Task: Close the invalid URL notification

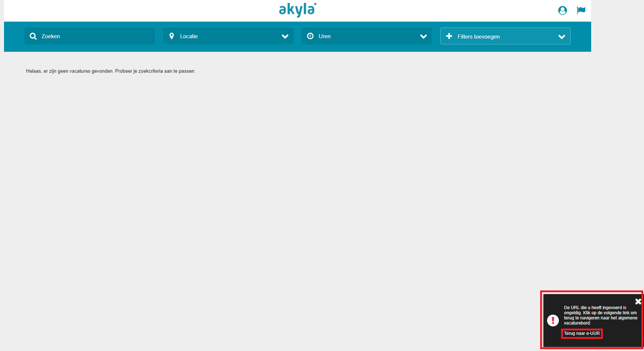Action: 638,301
